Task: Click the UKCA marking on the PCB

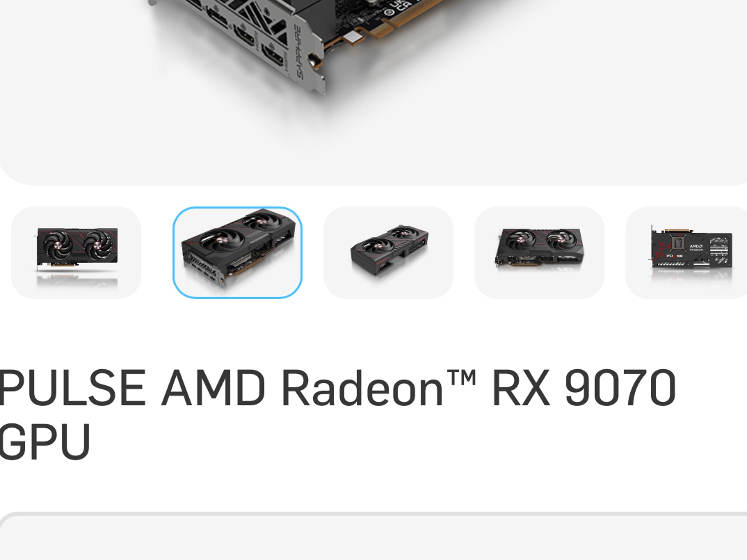Action: click(395, 8)
